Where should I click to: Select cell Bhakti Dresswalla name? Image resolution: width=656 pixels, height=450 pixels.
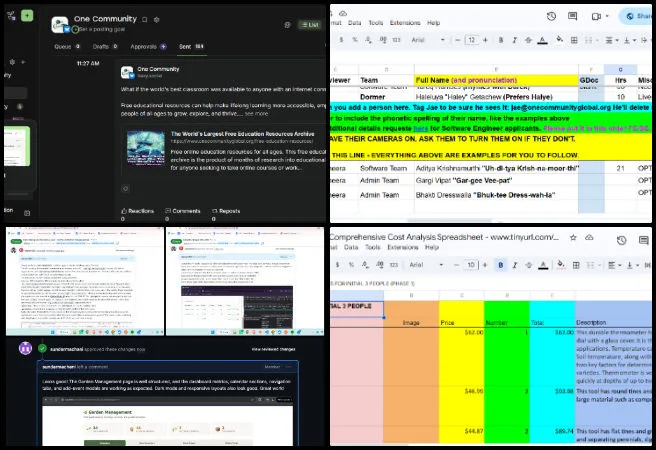point(496,195)
